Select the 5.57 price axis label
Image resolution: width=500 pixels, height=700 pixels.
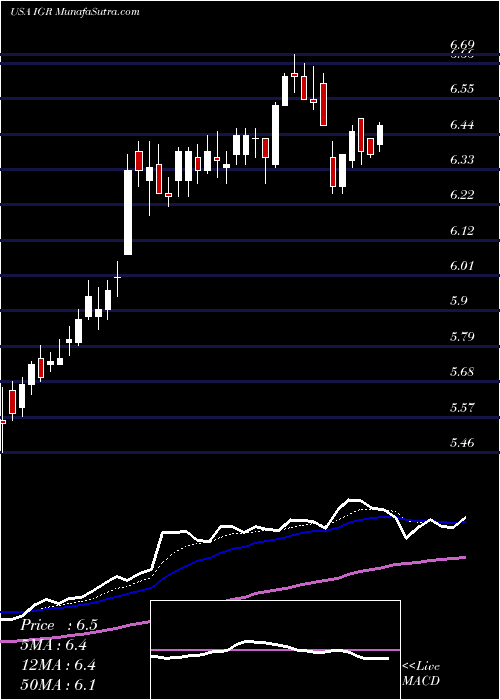tap(462, 408)
